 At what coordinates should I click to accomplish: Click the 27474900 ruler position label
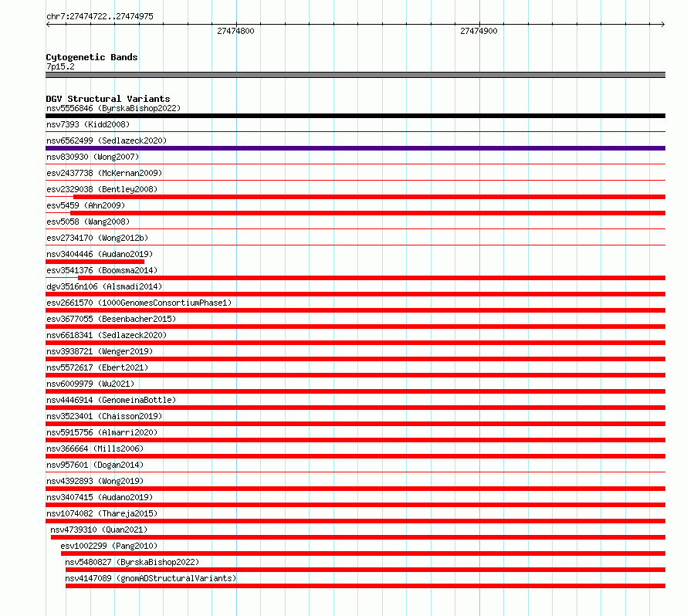coord(479,31)
